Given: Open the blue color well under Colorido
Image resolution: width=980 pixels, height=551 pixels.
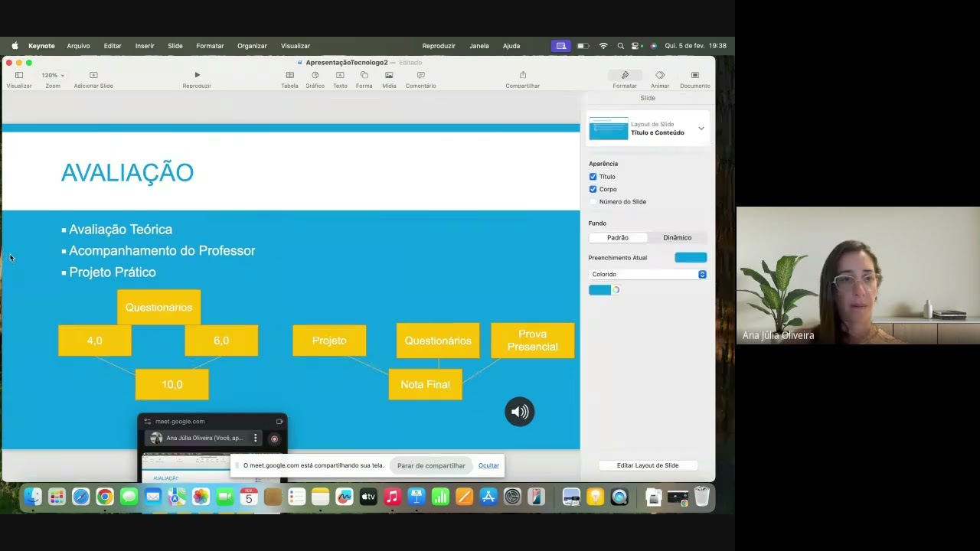Looking at the screenshot, I should [x=599, y=290].
